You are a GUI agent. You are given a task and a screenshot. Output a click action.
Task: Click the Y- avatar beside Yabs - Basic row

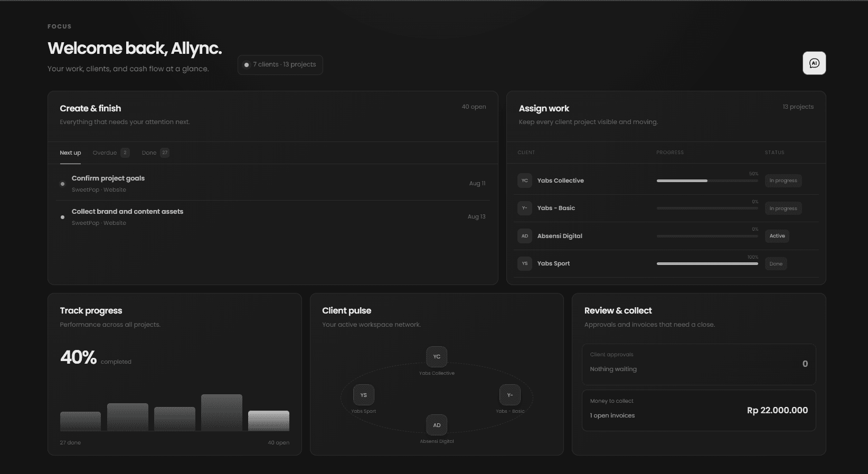coord(525,208)
